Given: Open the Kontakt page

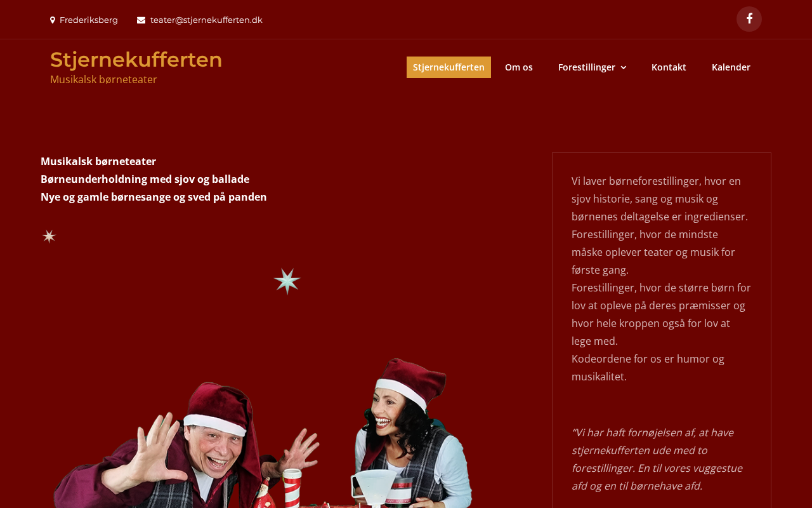Looking at the screenshot, I should pos(669,67).
